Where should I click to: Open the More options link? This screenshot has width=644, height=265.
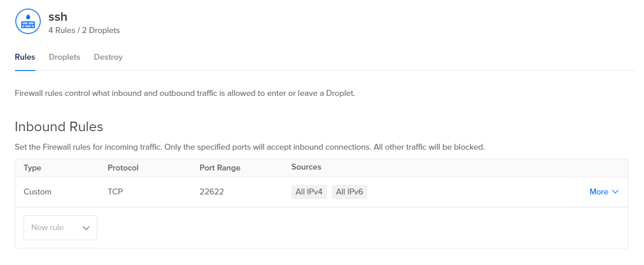(599, 192)
